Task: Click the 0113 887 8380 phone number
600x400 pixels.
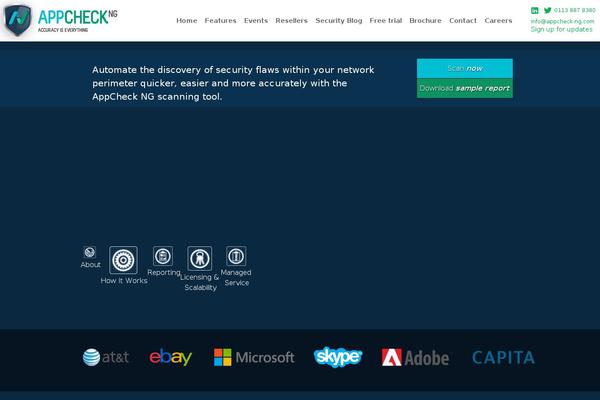Action: point(574,10)
